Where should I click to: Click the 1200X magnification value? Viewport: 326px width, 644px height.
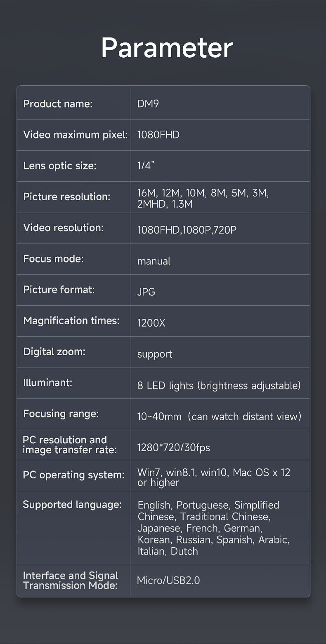(151, 323)
